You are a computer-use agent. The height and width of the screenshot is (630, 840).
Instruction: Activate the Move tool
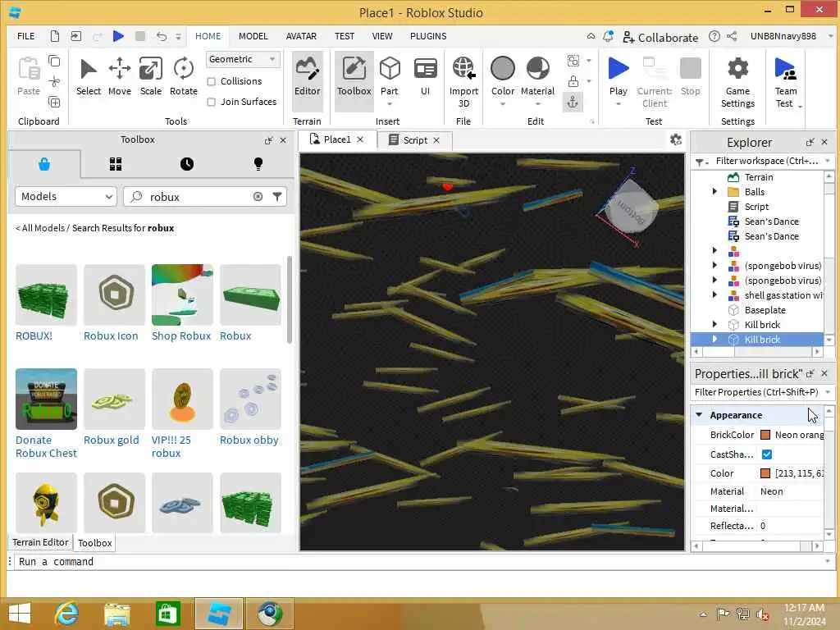[120, 76]
